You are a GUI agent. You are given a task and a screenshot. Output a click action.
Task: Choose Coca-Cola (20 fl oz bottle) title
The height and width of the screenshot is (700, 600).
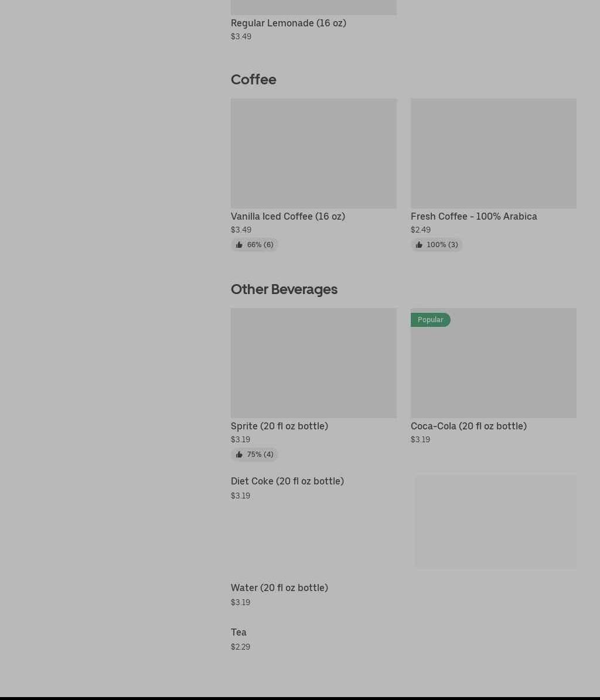468,426
